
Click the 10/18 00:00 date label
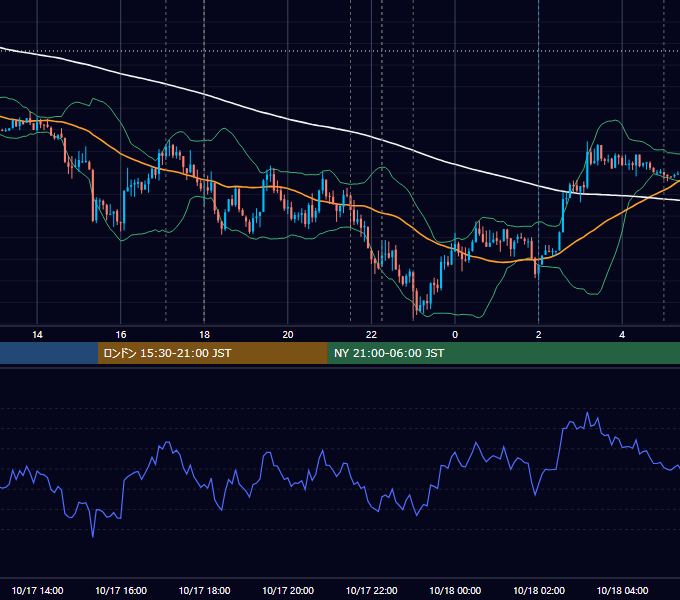click(455, 590)
